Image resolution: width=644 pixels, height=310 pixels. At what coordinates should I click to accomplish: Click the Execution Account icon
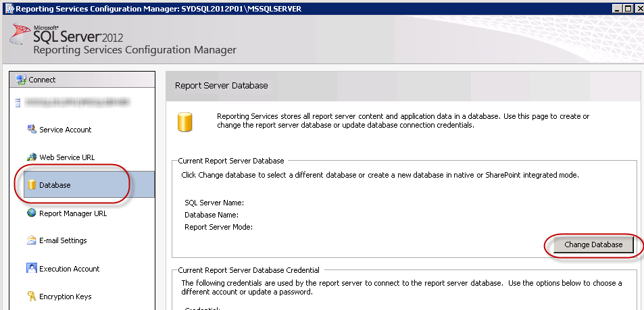point(32,269)
